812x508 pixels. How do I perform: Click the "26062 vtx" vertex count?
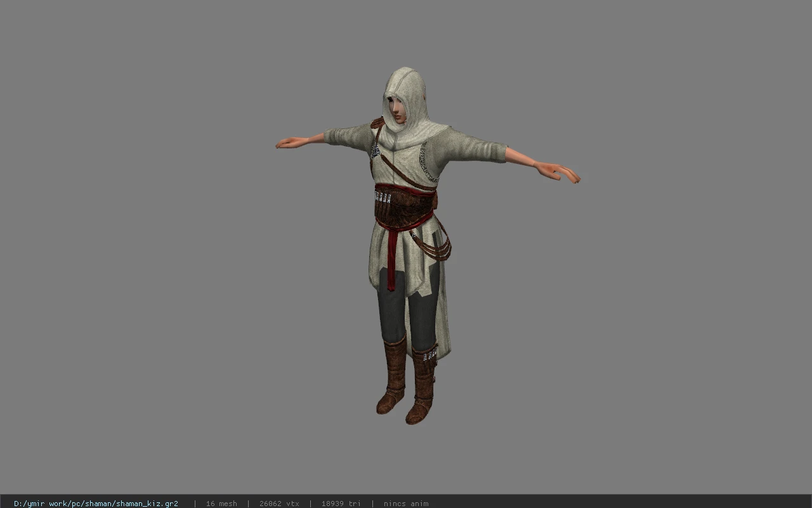279,504
